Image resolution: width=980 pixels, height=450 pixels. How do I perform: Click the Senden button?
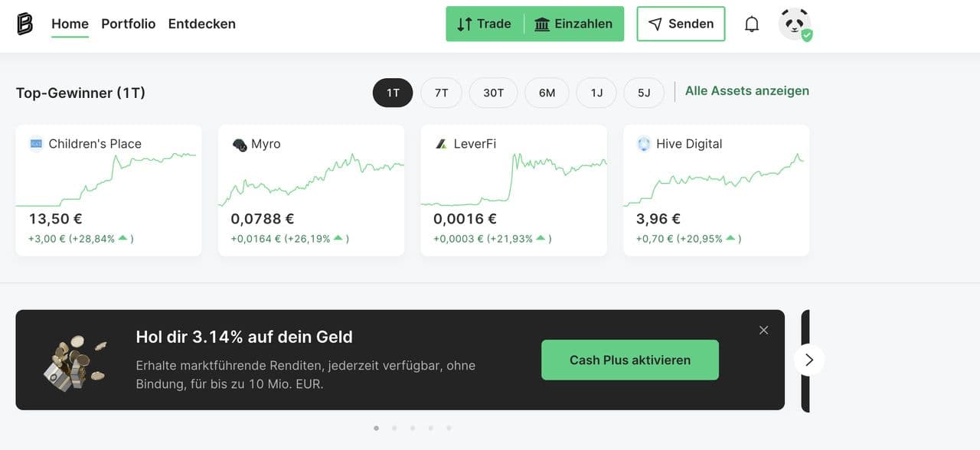click(681, 24)
